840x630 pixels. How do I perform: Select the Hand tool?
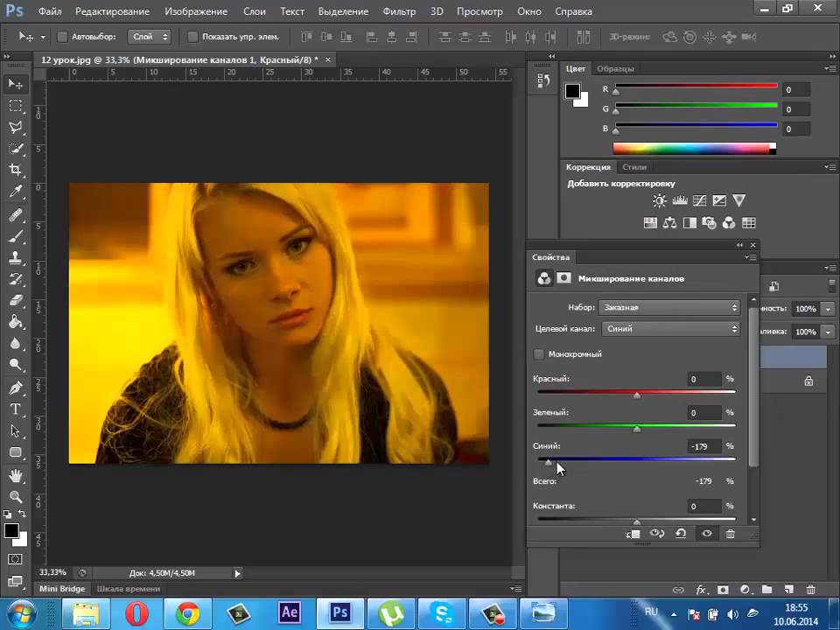click(x=16, y=476)
